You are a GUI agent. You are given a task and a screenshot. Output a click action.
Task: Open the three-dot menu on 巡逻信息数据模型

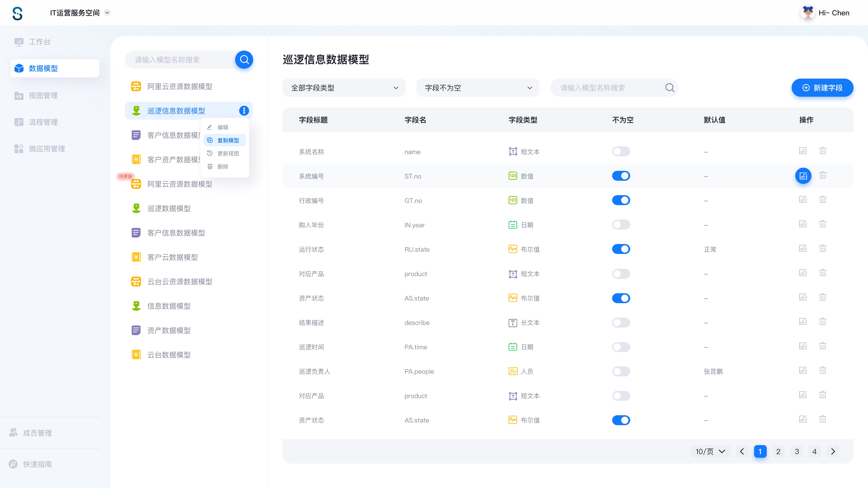tap(244, 110)
